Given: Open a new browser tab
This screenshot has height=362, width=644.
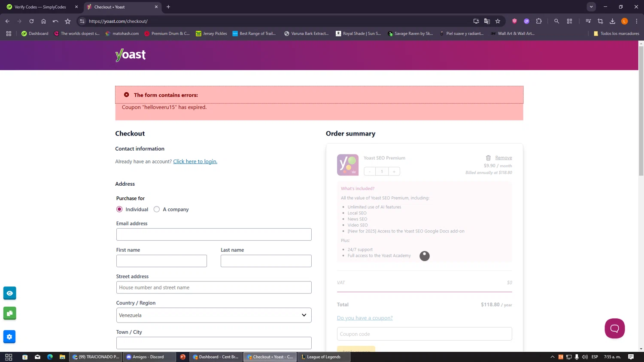Looking at the screenshot, I should click(168, 7).
